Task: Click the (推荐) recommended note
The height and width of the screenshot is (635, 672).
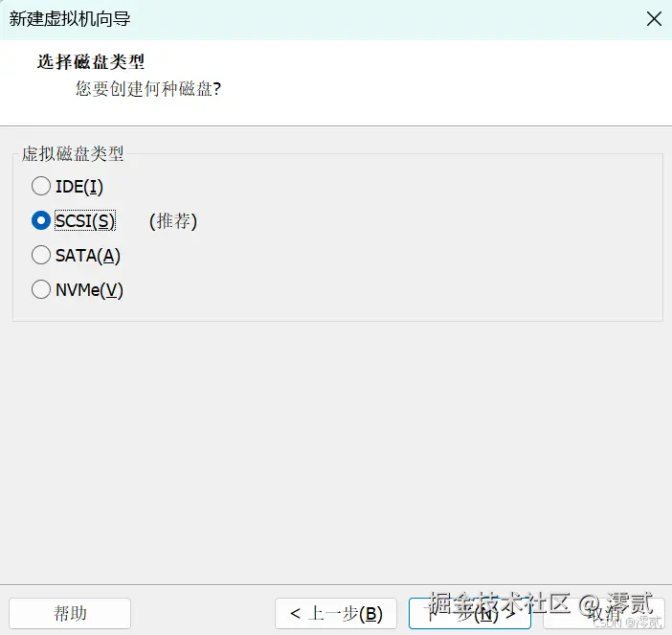Action: 173,220
